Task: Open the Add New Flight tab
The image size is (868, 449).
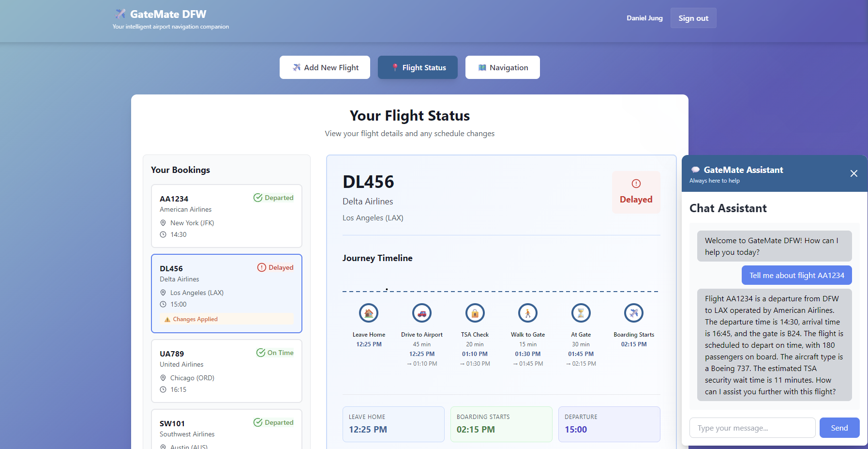Action: tap(325, 67)
